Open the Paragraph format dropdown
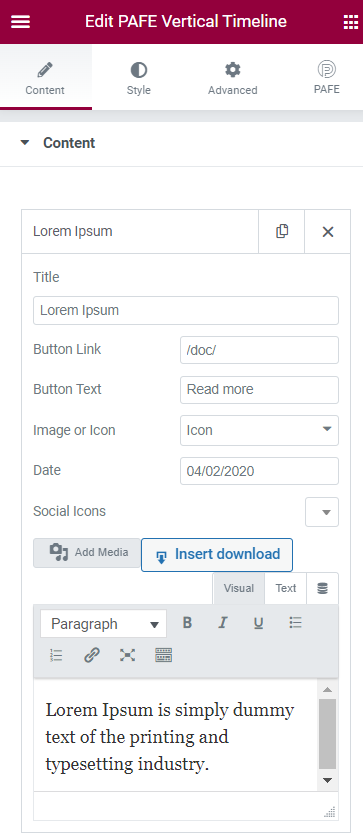 [x=103, y=624]
